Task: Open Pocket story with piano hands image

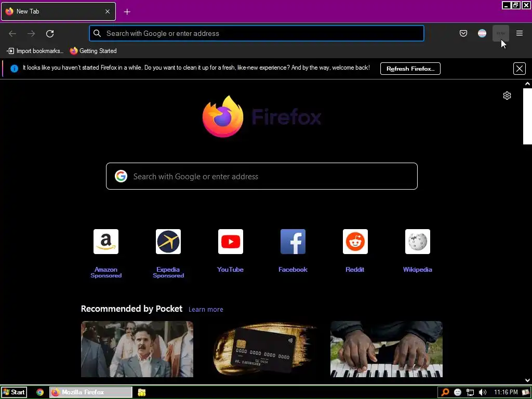Action: coord(387,349)
